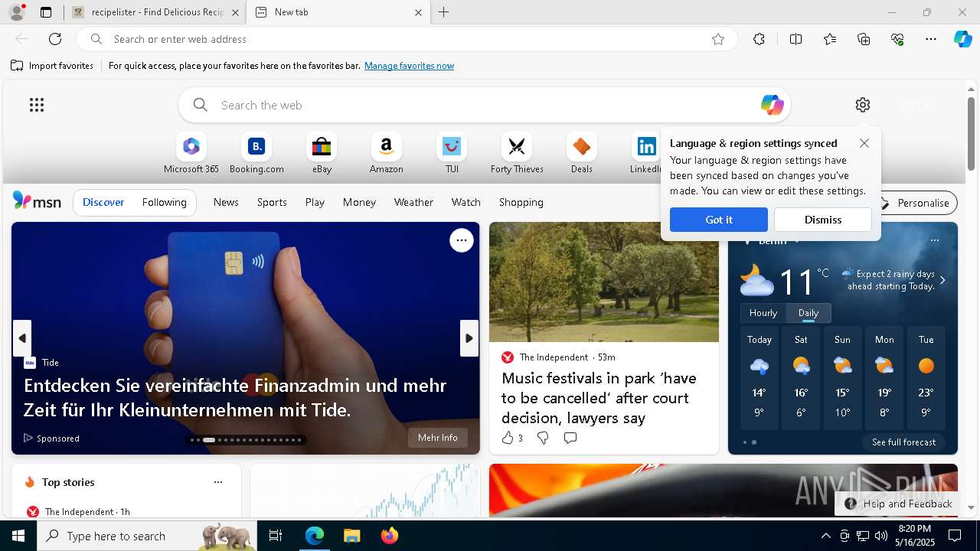Open File Explorer from taskbar
980x551 pixels.
coord(351,536)
